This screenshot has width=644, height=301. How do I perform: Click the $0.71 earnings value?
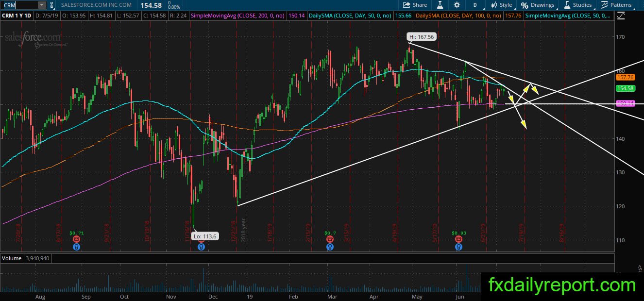click(76, 233)
